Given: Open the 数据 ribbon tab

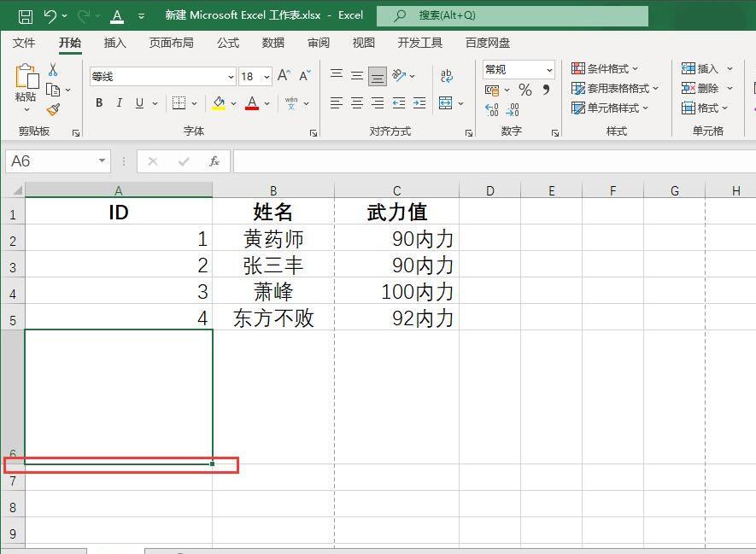Looking at the screenshot, I should [x=273, y=43].
